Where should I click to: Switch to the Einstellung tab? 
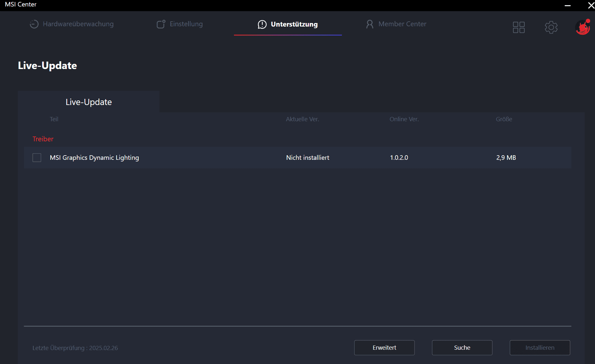coord(180,24)
